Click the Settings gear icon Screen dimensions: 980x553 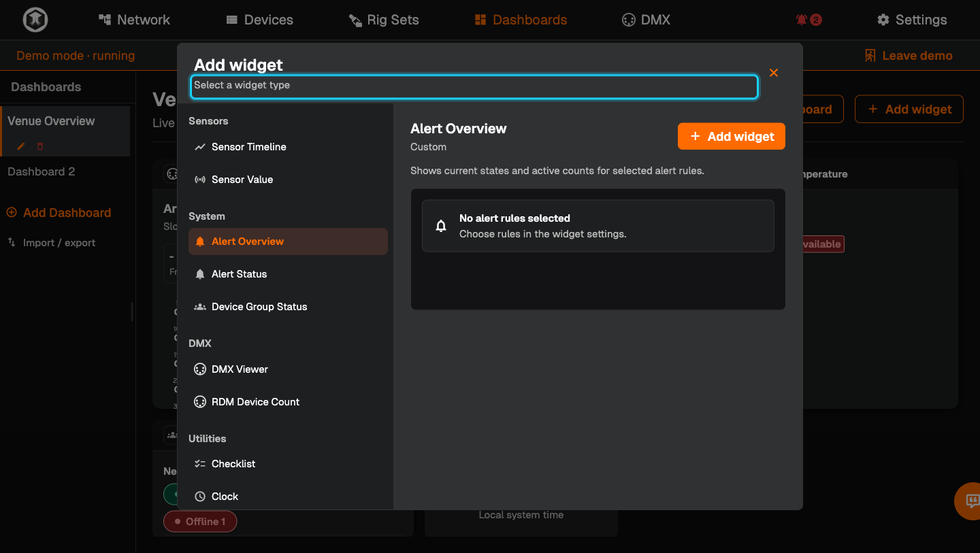click(883, 20)
